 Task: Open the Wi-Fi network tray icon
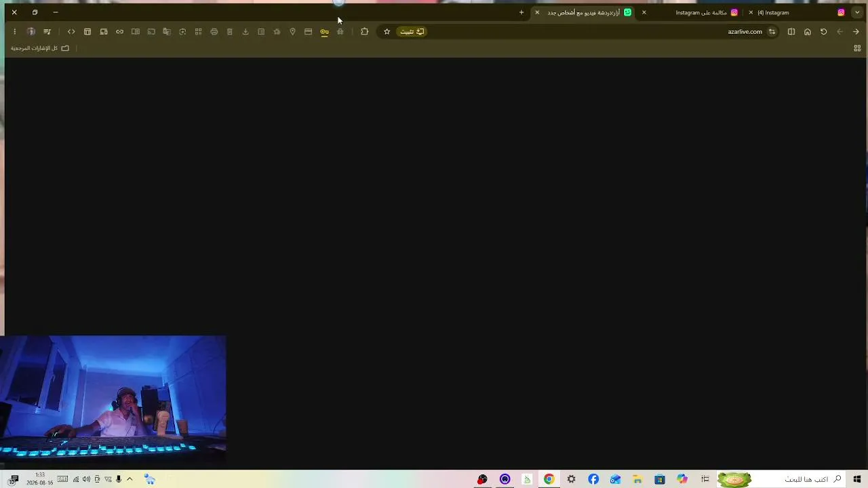75,479
